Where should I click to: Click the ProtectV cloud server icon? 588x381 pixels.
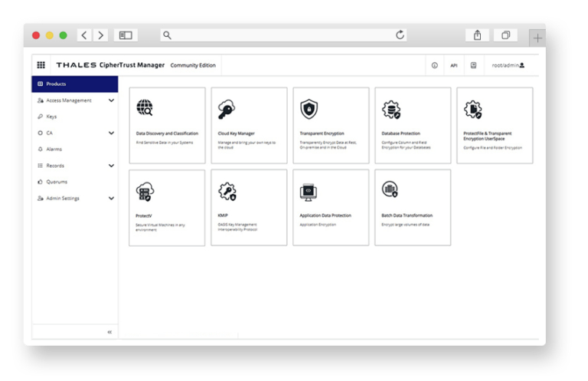coord(145,192)
